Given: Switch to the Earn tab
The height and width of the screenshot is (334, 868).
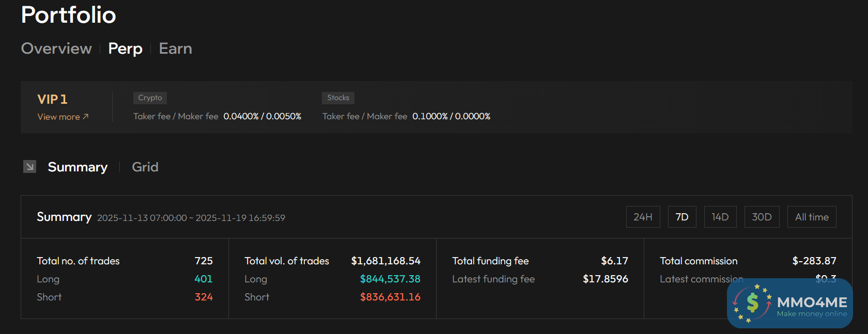Looking at the screenshot, I should pos(175,49).
